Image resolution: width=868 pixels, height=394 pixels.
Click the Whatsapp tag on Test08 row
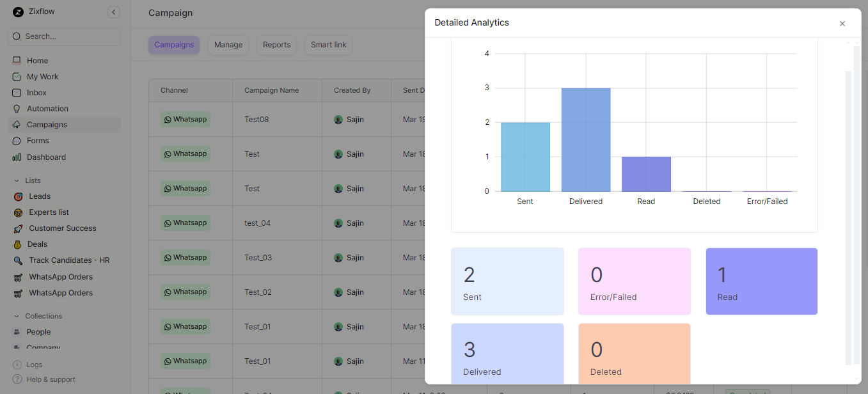[x=185, y=119]
